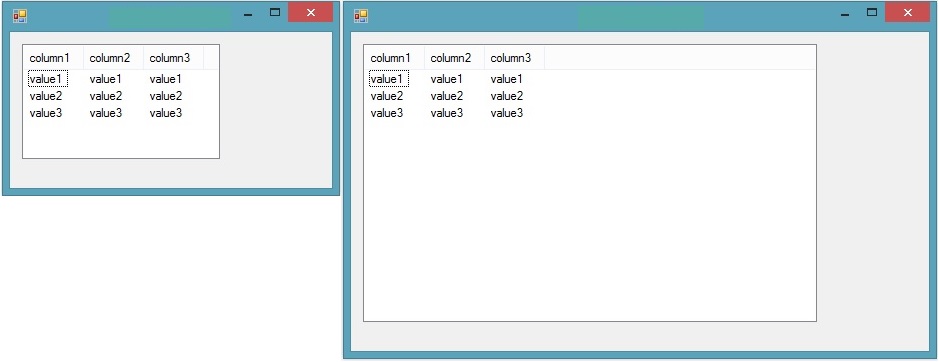
Task: Maximize the right window
Action: coord(872,13)
